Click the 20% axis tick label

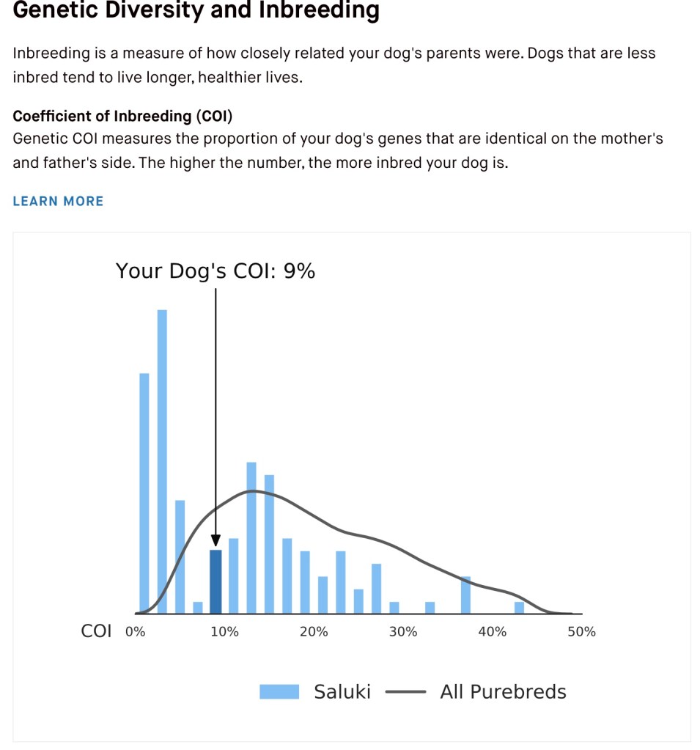point(314,632)
